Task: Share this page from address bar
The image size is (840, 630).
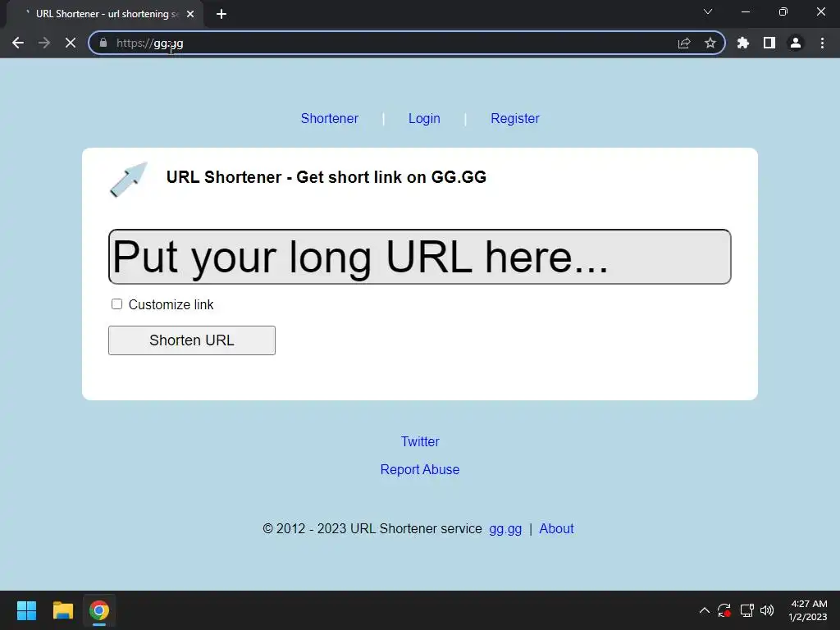Action: [x=684, y=43]
